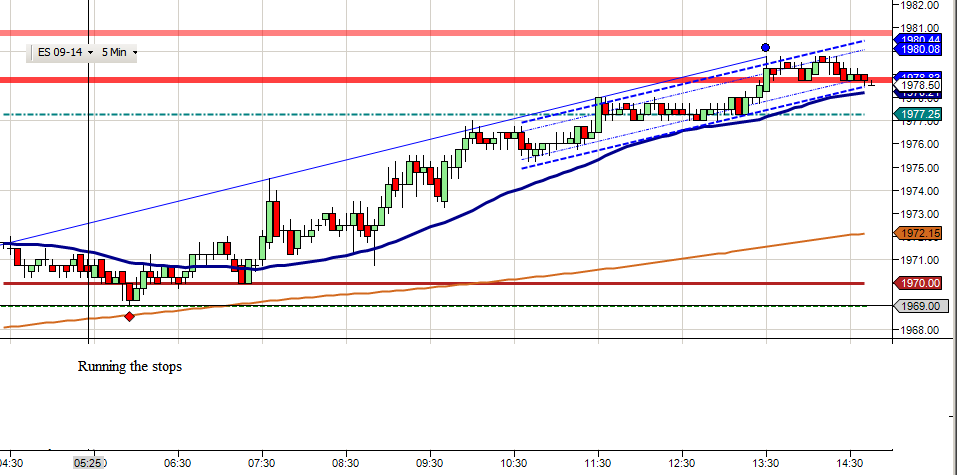Image resolution: width=957 pixels, height=475 pixels.
Task: Click the 1976.00 price axis label
Action: [x=922, y=145]
